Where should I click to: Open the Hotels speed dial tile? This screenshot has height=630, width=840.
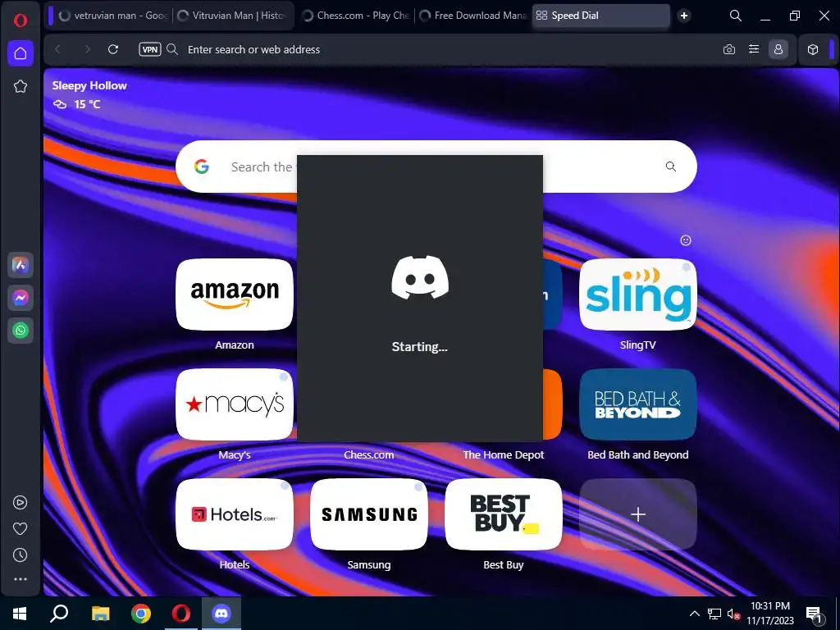coord(235,514)
